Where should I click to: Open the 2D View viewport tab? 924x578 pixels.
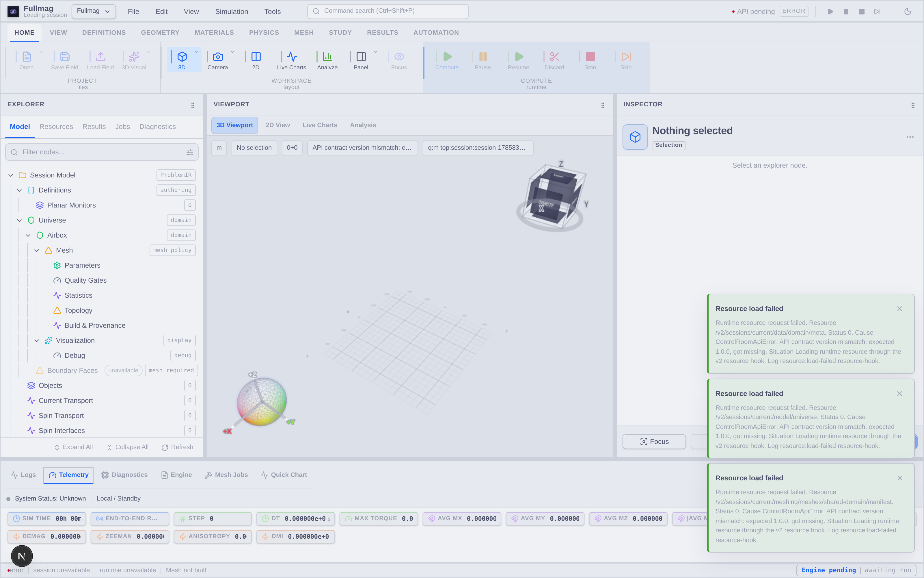click(x=277, y=125)
